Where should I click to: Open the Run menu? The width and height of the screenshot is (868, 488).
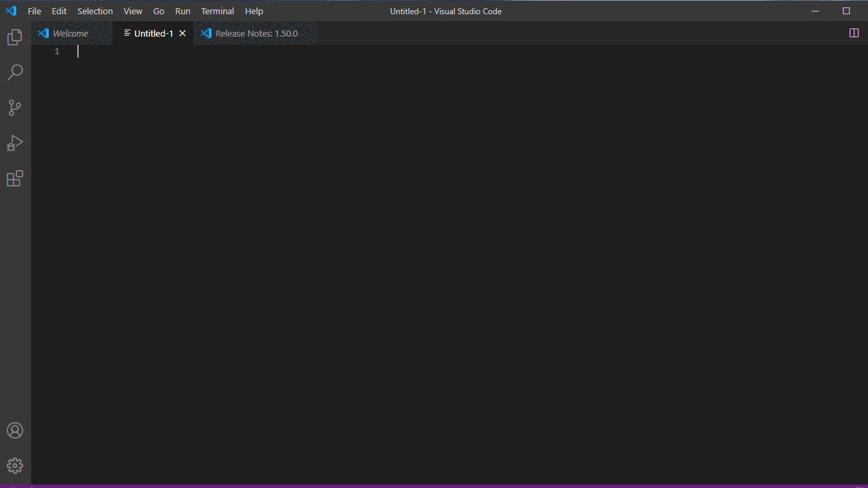click(182, 11)
